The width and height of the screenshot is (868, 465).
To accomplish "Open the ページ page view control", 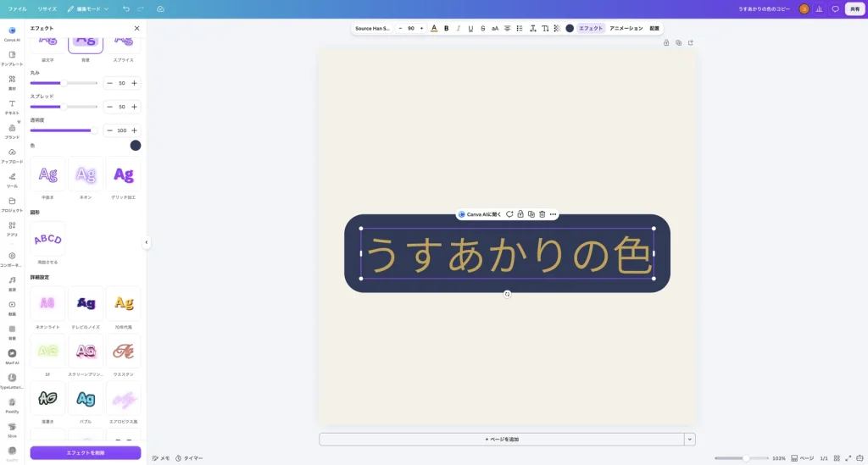I will [x=803, y=458].
